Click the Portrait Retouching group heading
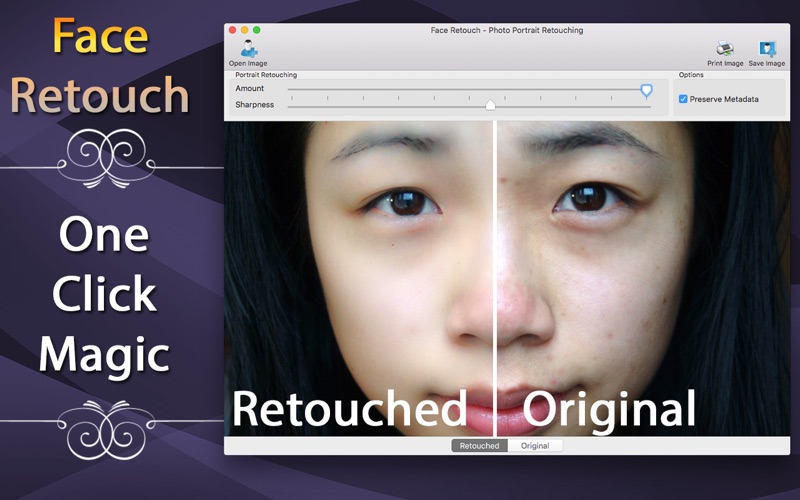Viewport: 800px width, 500px height. [266, 74]
